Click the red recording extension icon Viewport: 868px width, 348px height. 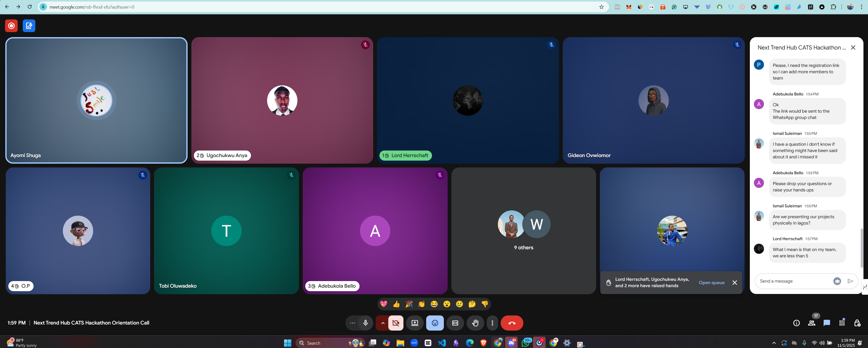coord(11,26)
